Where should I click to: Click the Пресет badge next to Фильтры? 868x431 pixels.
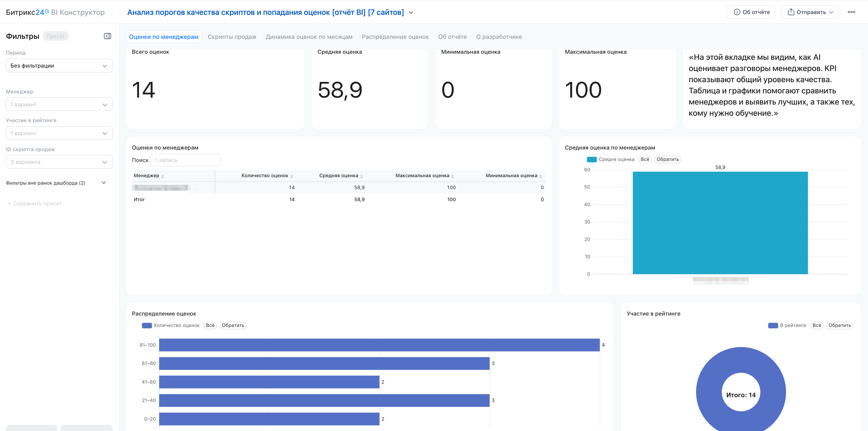(x=56, y=36)
